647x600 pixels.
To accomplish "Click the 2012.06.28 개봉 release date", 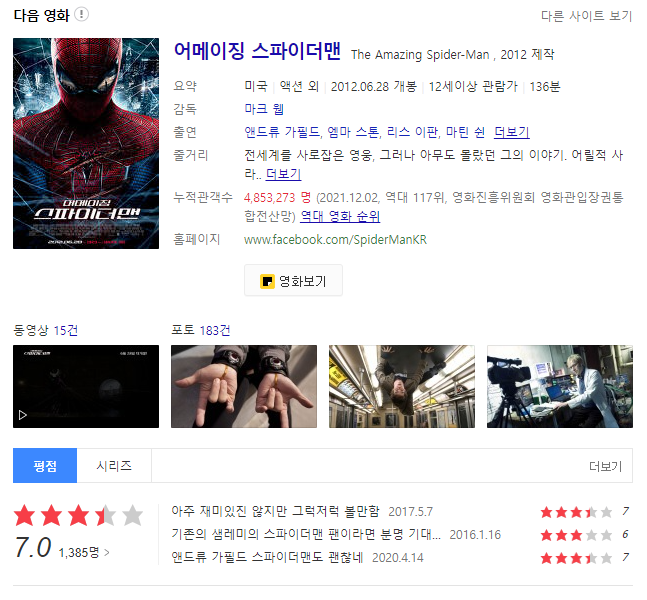I will click(x=374, y=87).
